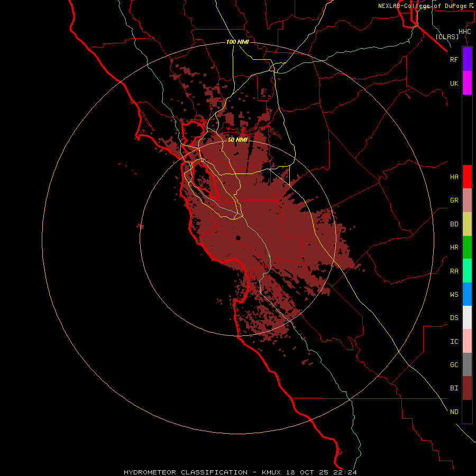Click the 'ND' legend label

point(454,412)
